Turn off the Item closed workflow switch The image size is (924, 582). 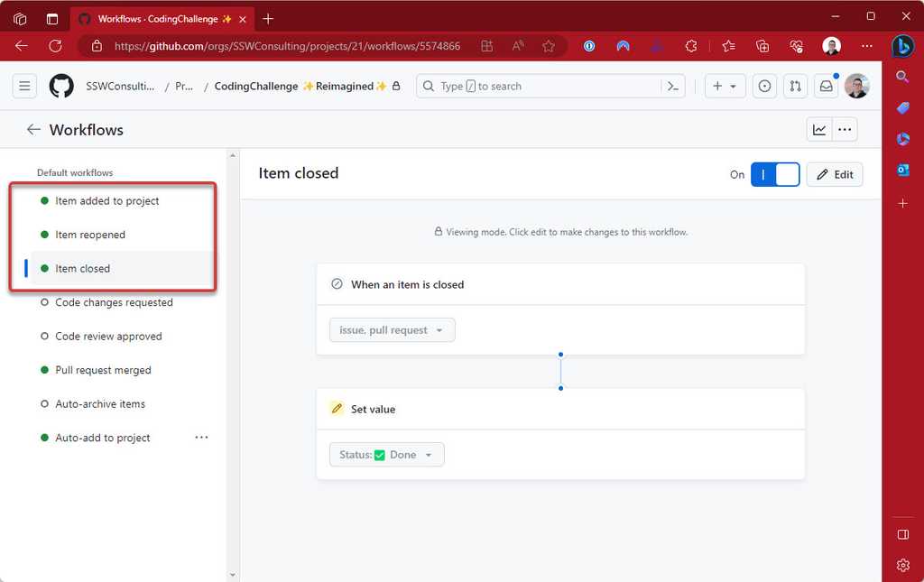point(774,173)
